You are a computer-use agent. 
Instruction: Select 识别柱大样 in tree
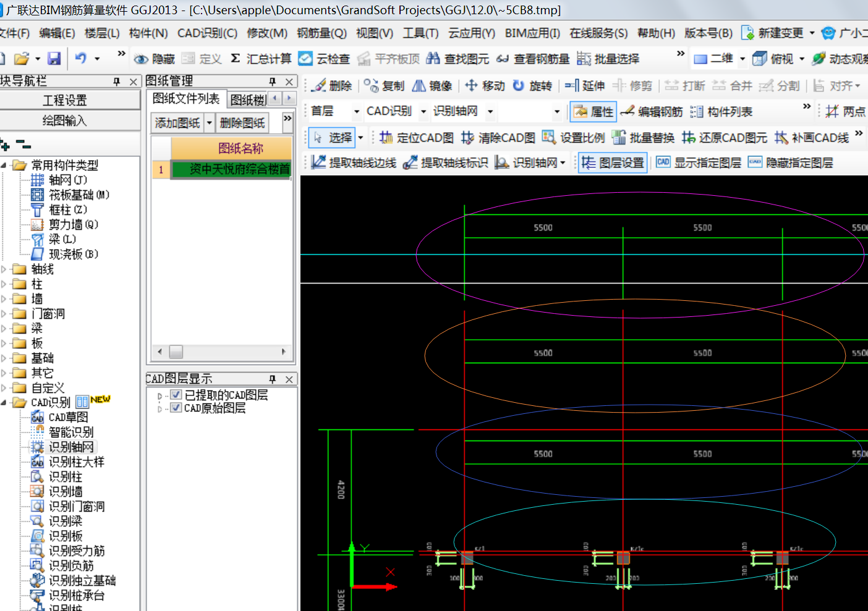pyautogui.click(x=76, y=461)
